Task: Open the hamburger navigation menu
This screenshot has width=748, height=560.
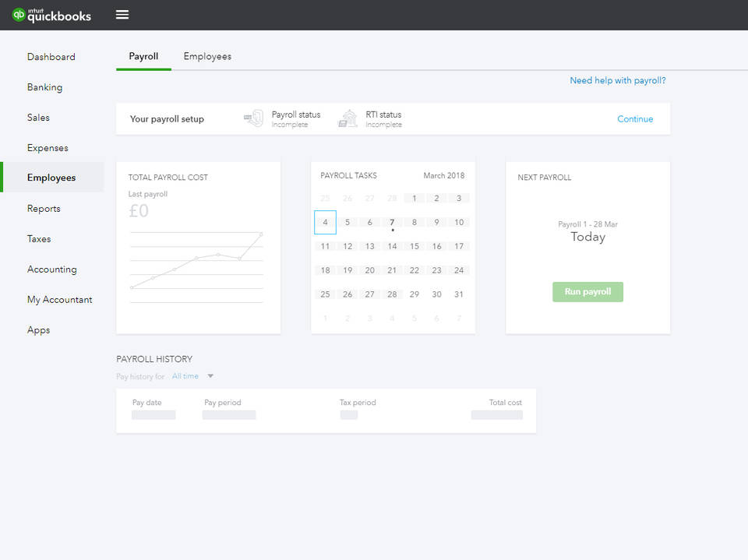Action: pos(122,14)
